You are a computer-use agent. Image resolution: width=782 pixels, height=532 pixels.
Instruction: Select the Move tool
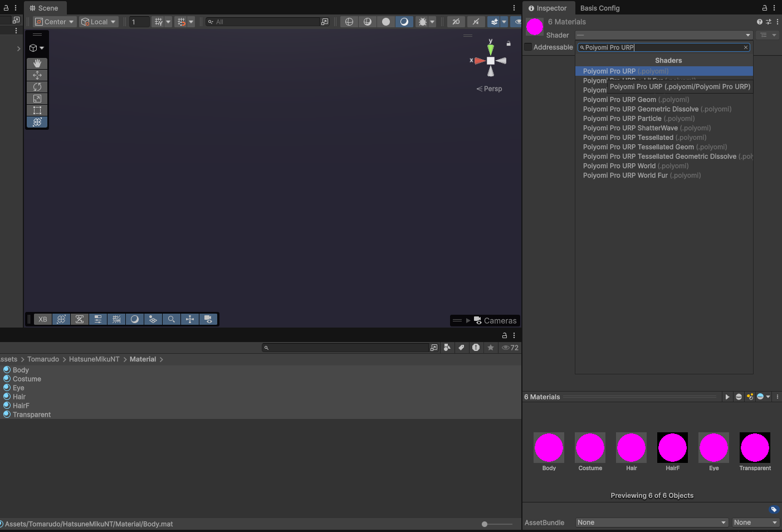point(37,75)
